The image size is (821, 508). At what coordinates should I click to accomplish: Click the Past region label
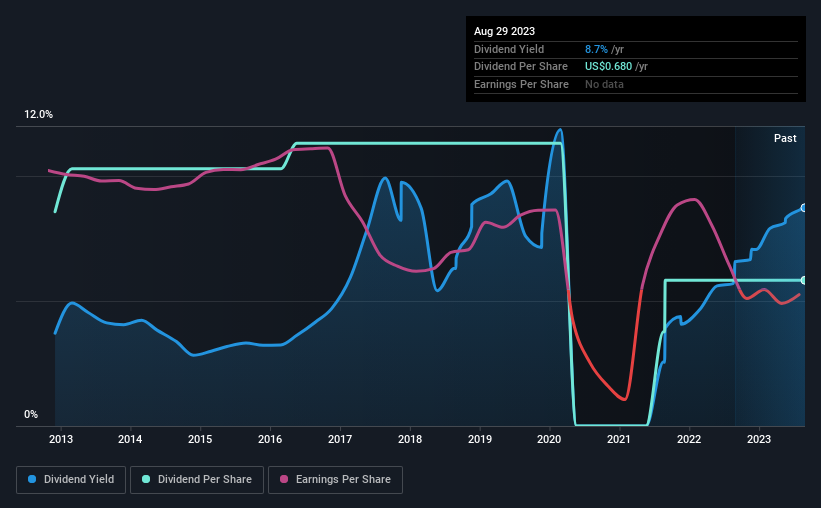(785, 138)
